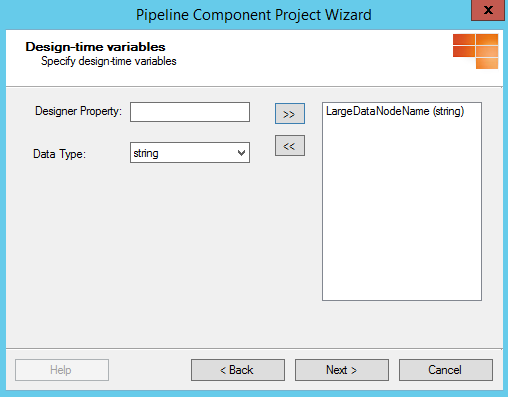Click the Design-time variables heading
This screenshot has height=397, width=508.
(x=95, y=47)
